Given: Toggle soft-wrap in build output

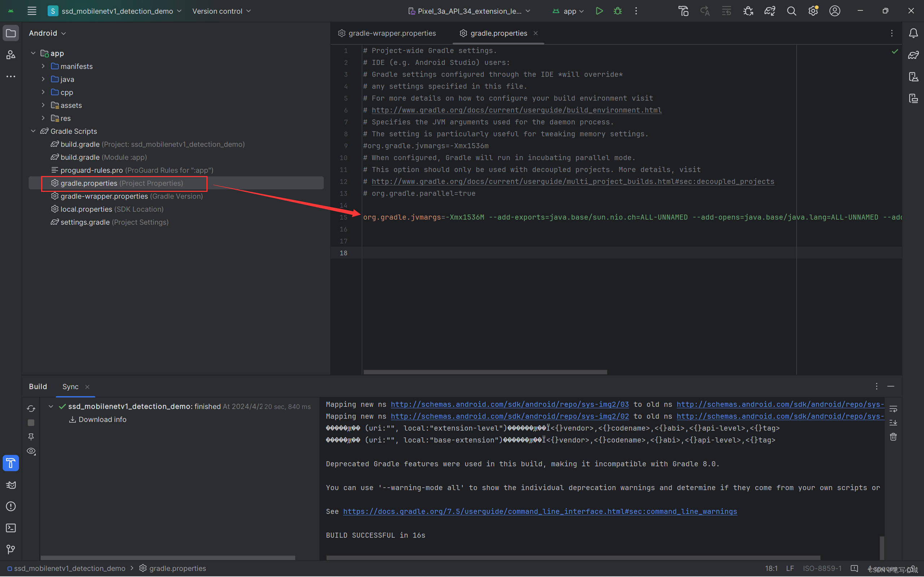Looking at the screenshot, I should [x=893, y=409].
